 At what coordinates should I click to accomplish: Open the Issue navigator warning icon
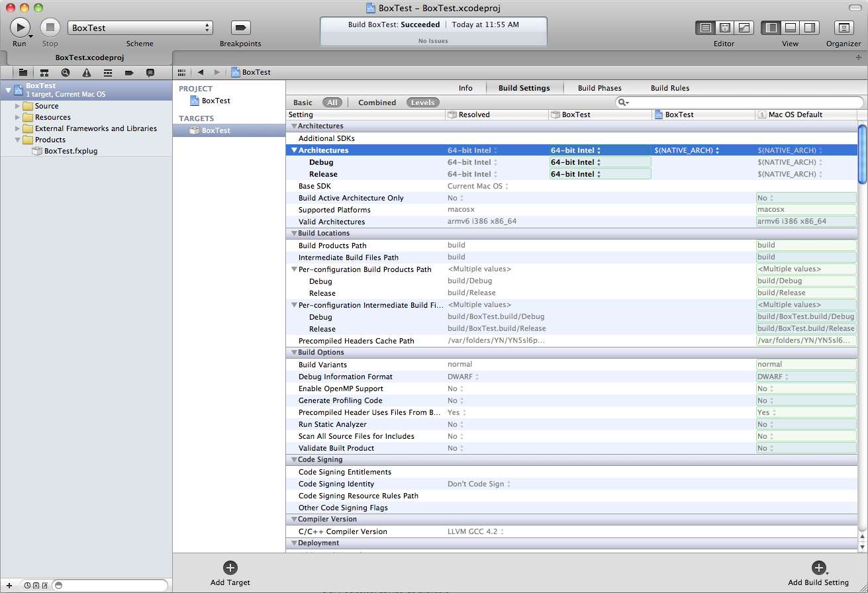click(x=87, y=73)
